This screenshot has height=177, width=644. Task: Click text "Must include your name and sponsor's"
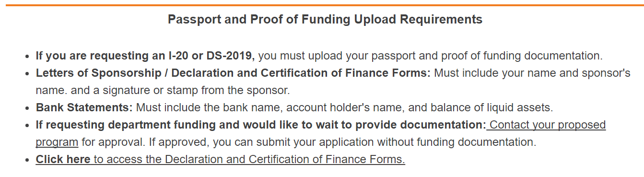[532, 73]
